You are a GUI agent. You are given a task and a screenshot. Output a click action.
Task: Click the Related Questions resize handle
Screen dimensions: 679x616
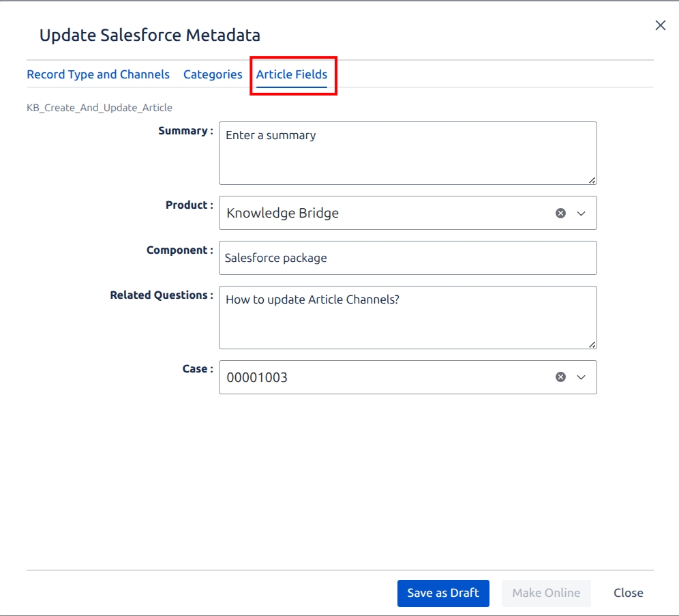pos(592,344)
